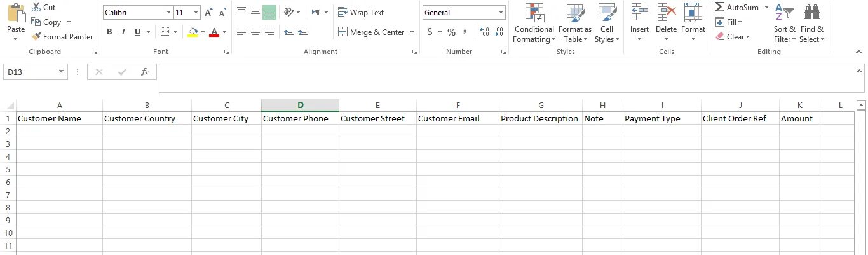Open the number format dropdown
The height and width of the screenshot is (255, 868).
point(501,13)
